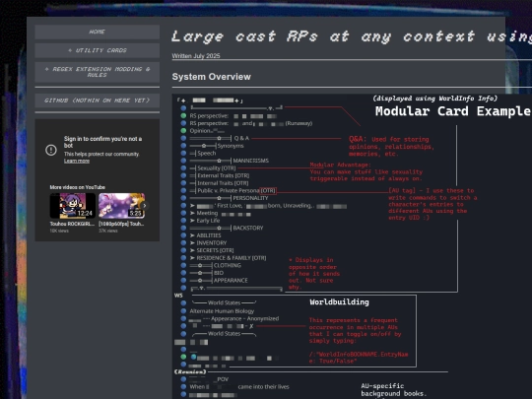The width and height of the screenshot is (532, 399).
Task: Expand the Early Life arrow entry
Action: 192,221
